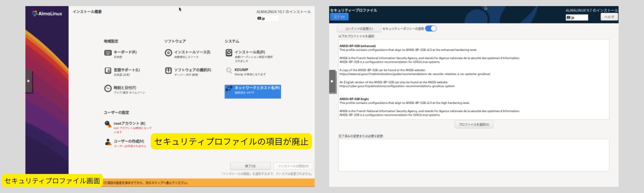Click the ユーザーの作成(U) label text
644x193 pixels.
click(129, 141)
